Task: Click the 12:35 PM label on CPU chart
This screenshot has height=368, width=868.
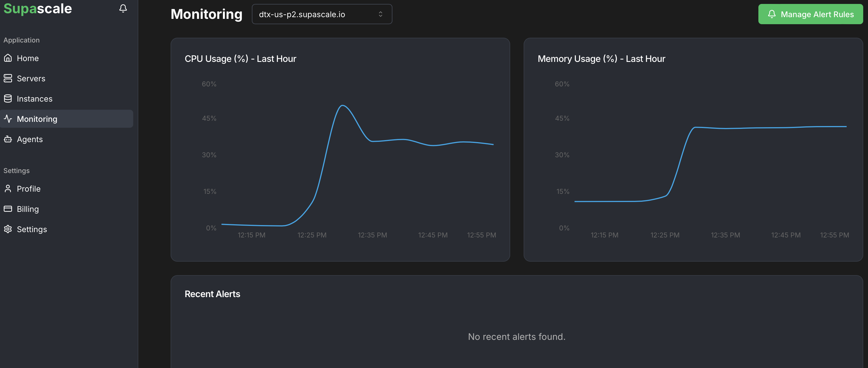Action: tap(372, 235)
